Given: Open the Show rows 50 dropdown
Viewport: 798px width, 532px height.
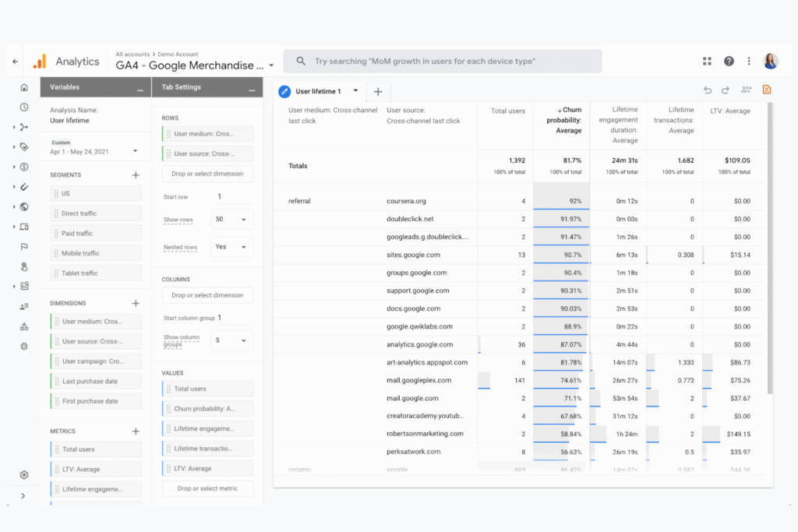Looking at the screenshot, I should point(231,219).
